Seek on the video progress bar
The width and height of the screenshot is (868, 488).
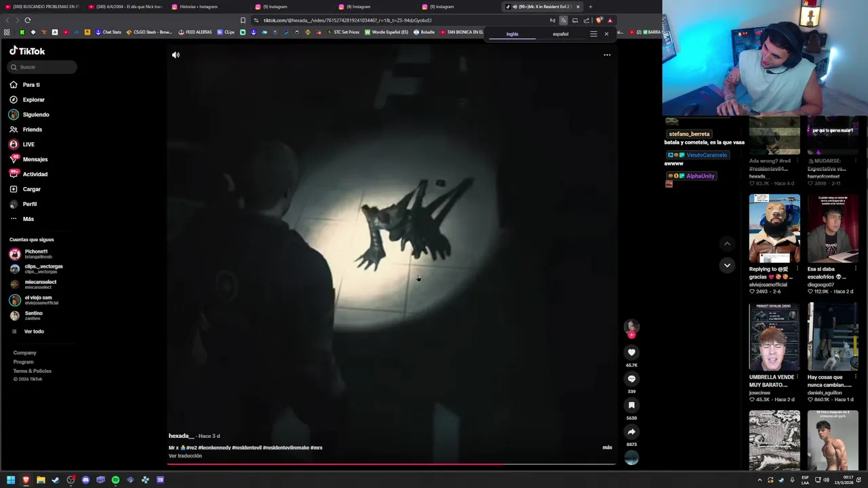click(392, 465)
